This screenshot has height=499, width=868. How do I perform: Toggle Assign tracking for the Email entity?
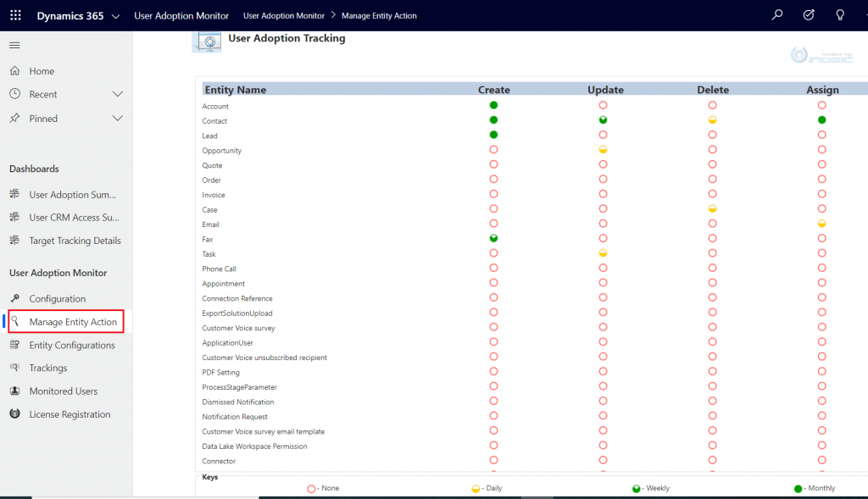pyautogui.click(x=821, y=224)
